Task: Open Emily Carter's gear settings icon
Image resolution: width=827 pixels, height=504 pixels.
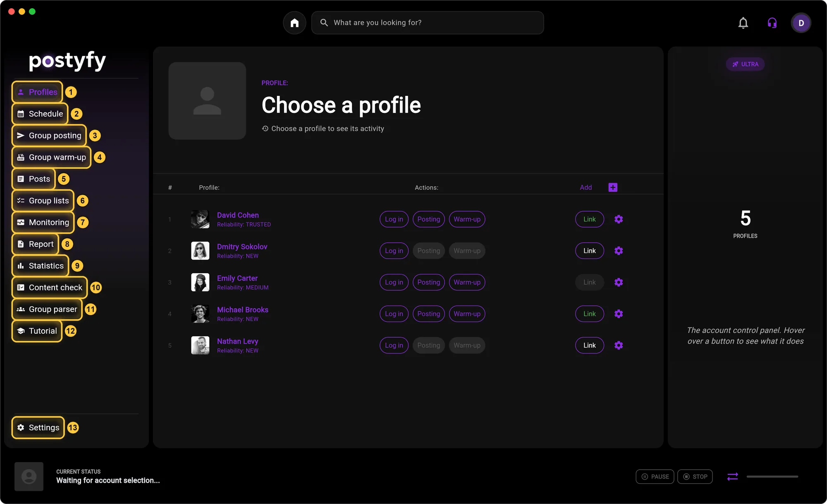Action: pos(619,282)
